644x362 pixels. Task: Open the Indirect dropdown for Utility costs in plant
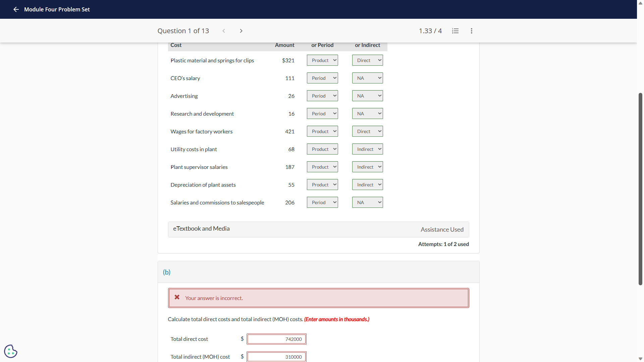pos(367,149)
